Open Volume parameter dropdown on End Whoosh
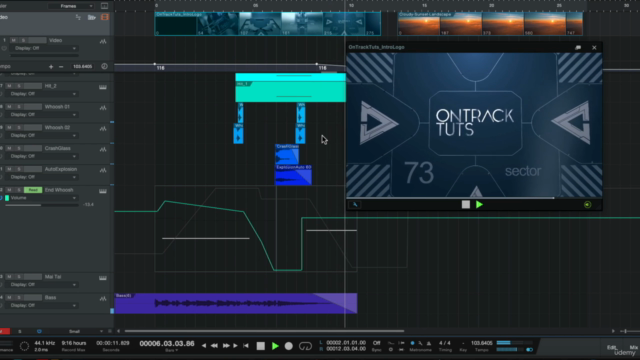Viewport: 640px width, 360px height. point(43,198)
